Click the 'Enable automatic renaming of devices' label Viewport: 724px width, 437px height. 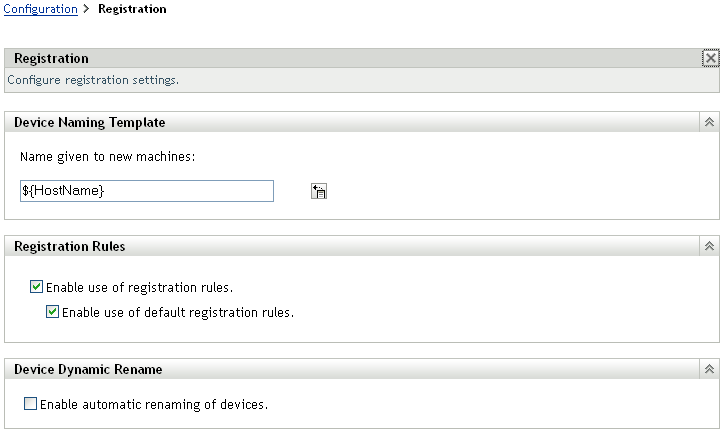pyautogui.click(x=153, y=405)
